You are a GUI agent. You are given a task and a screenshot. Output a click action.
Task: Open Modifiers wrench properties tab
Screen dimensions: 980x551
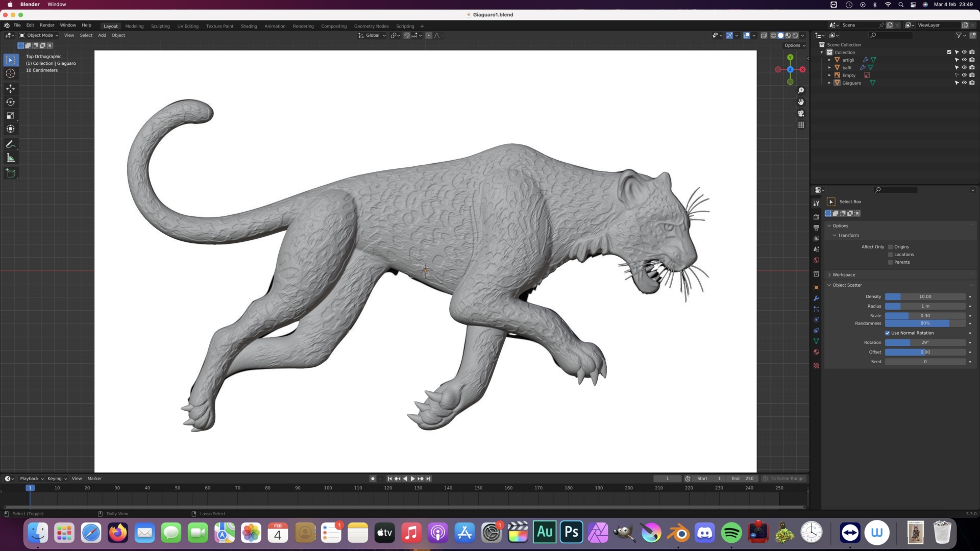(x=816, y=298)
